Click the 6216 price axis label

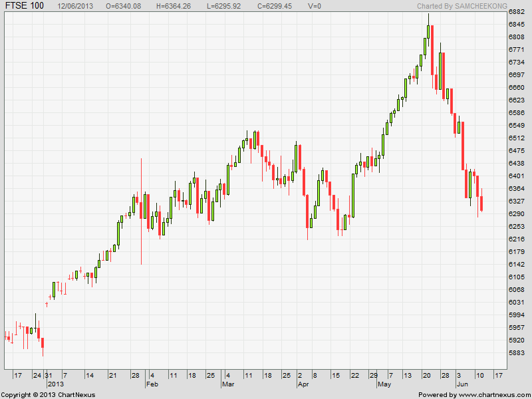pyautogui.click(x=517, y=239)
